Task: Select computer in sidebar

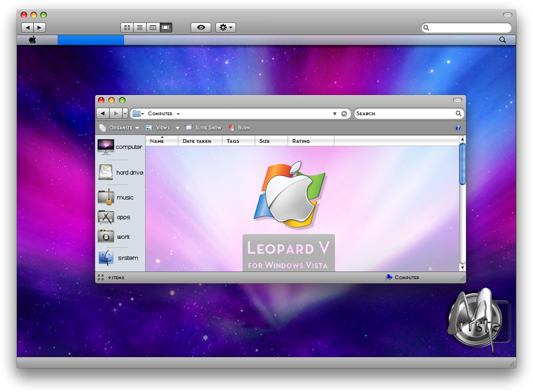Action: click(x=119, y=147)
